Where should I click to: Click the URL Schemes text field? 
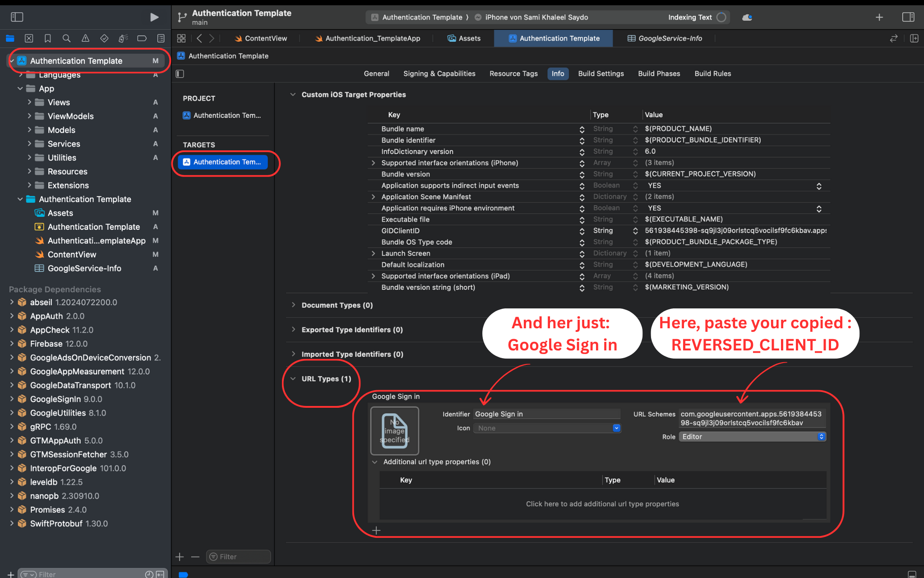click(x=752, y=419)
